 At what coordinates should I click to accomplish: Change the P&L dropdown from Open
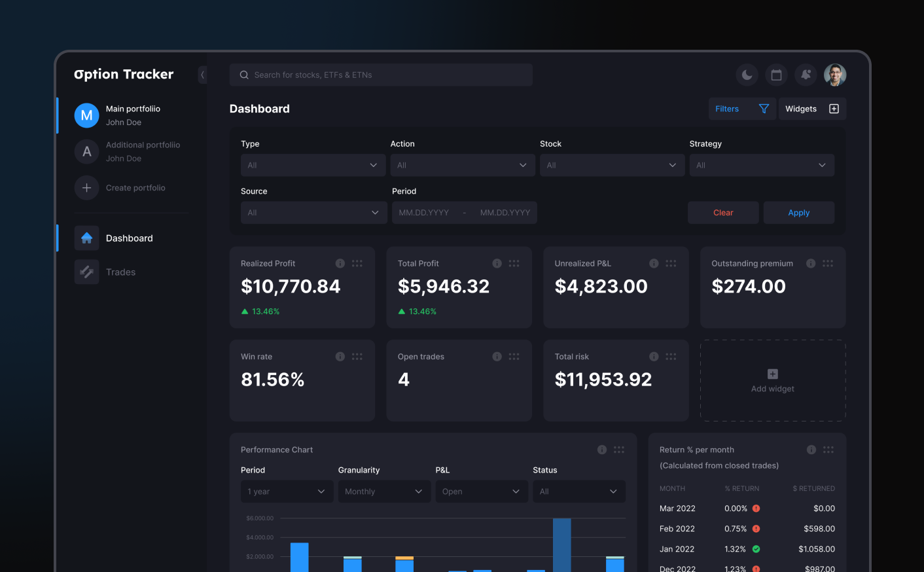pos(482,491)
